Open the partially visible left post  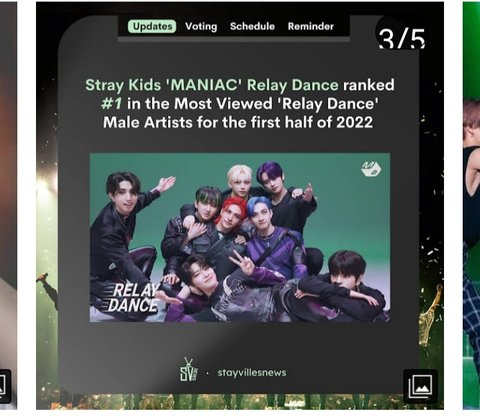pos(8,205)
